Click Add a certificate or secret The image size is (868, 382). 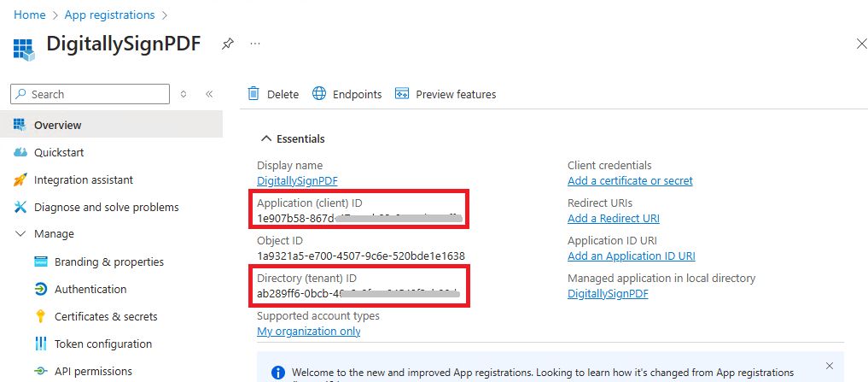coord(630,180)
